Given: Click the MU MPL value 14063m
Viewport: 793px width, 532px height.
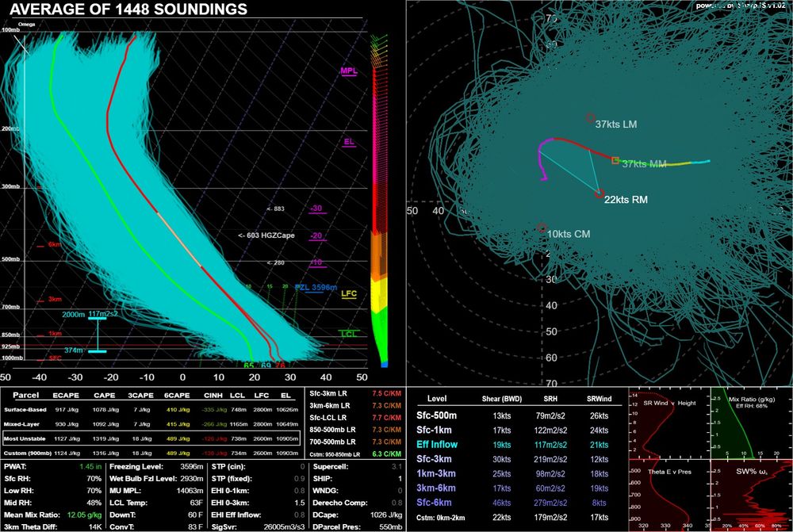Looking at the screenshot, I should tap(190, 491).
